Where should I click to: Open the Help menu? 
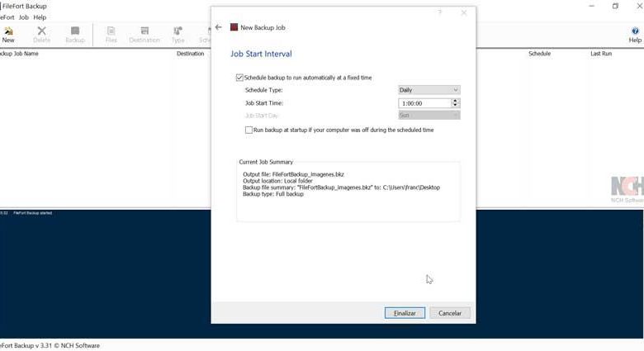(40, 17)
